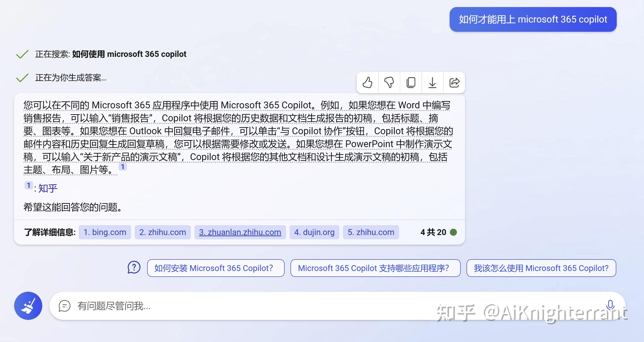Click the user message bubble 如何才能用上 microsoft 365 copilot
The height and width of the screenshot is (342, 644).
(x=533, y=20)
